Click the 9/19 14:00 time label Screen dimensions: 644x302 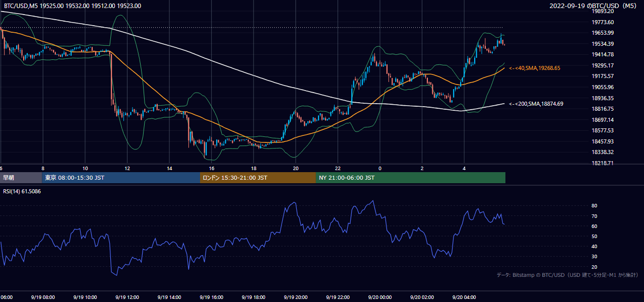click(169, 297)
